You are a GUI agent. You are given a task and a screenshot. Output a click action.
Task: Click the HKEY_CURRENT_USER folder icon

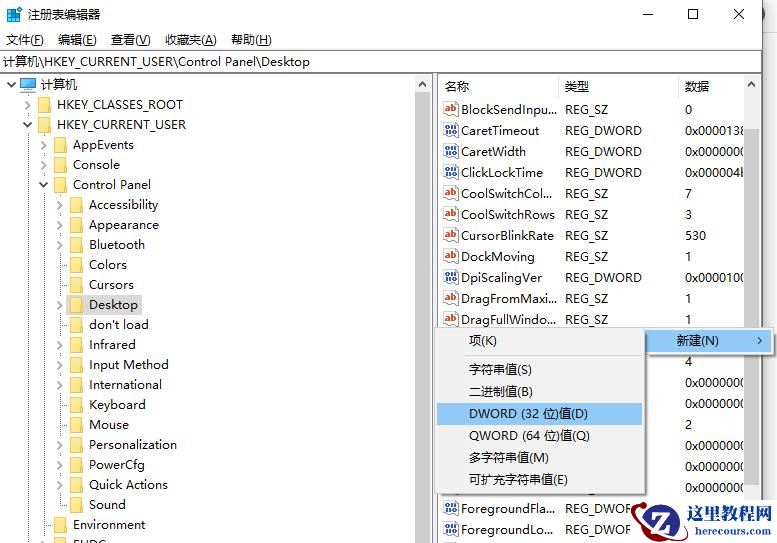[45, 124]
